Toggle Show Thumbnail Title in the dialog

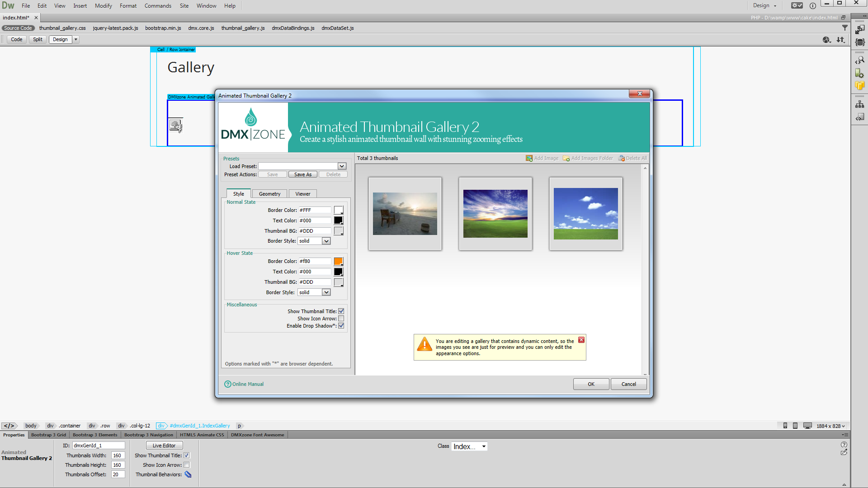point(341,311)
